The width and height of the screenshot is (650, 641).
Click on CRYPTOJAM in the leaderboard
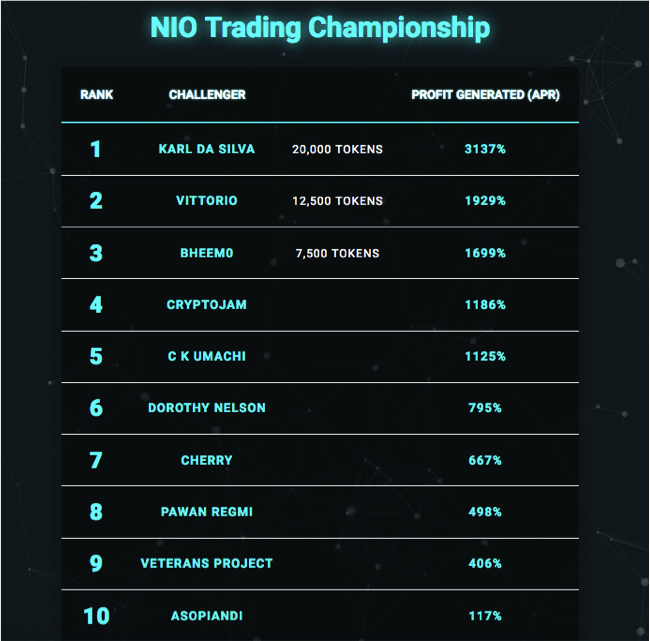click(207, 305)
